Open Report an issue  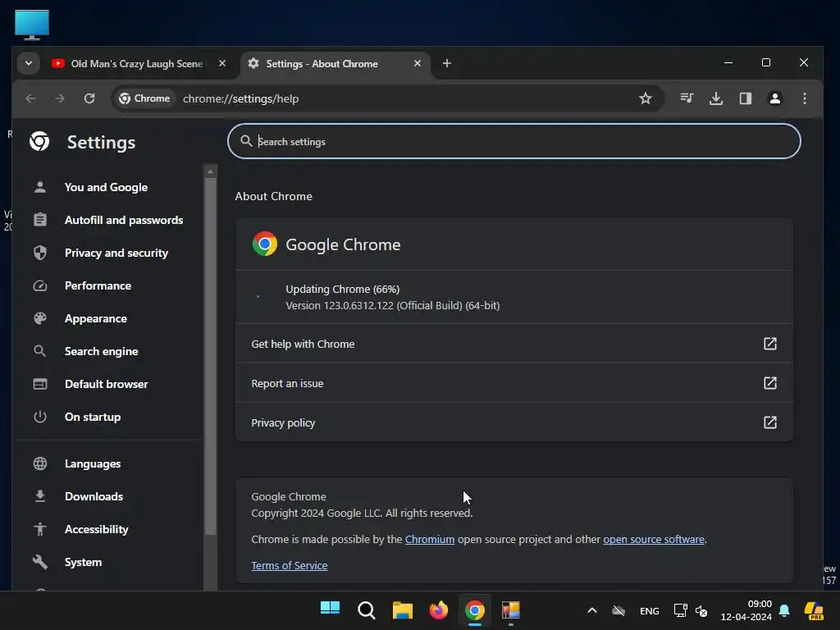514,383
